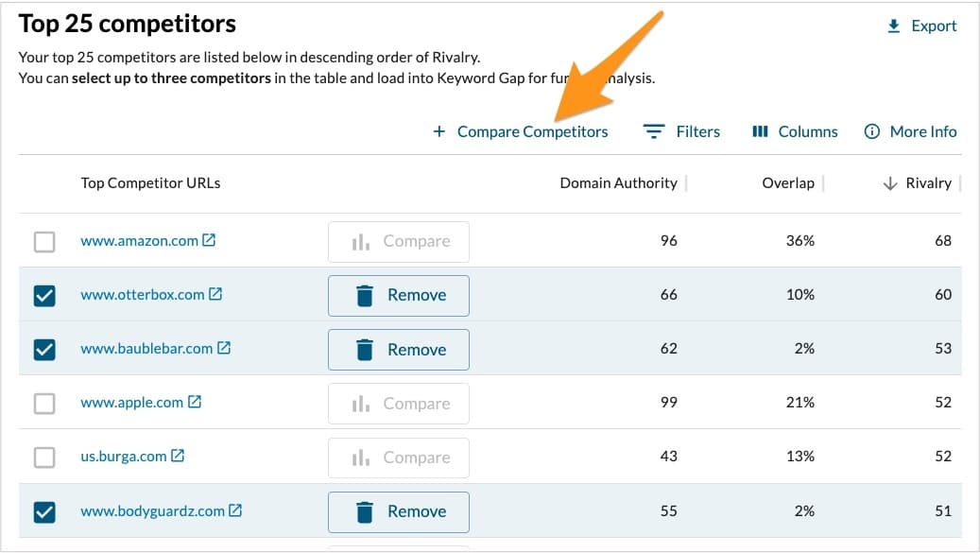Open external link icon beside us.burga.com
This screenshot has width=980, height=553.
[178, 456]
